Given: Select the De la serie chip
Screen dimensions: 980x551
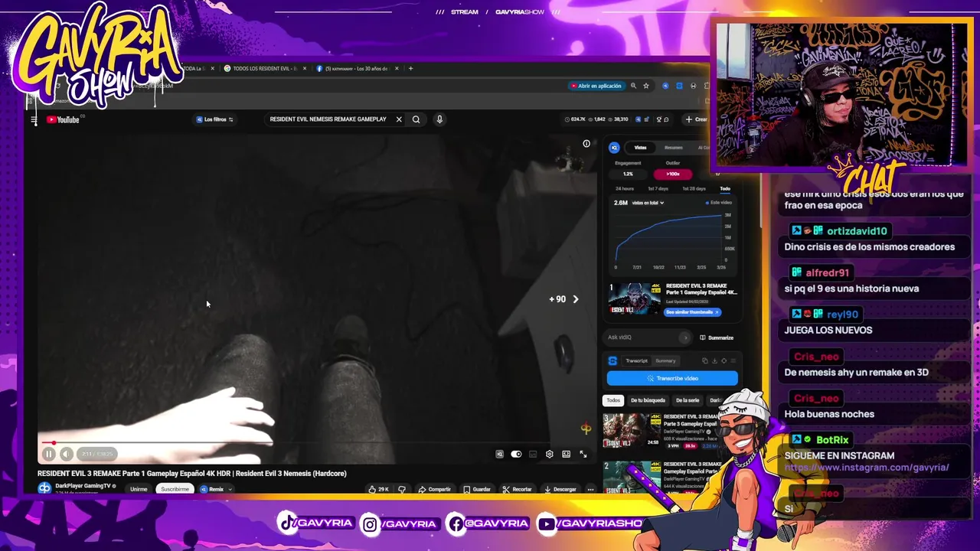Looking at the screenshot, I should 688,400.
